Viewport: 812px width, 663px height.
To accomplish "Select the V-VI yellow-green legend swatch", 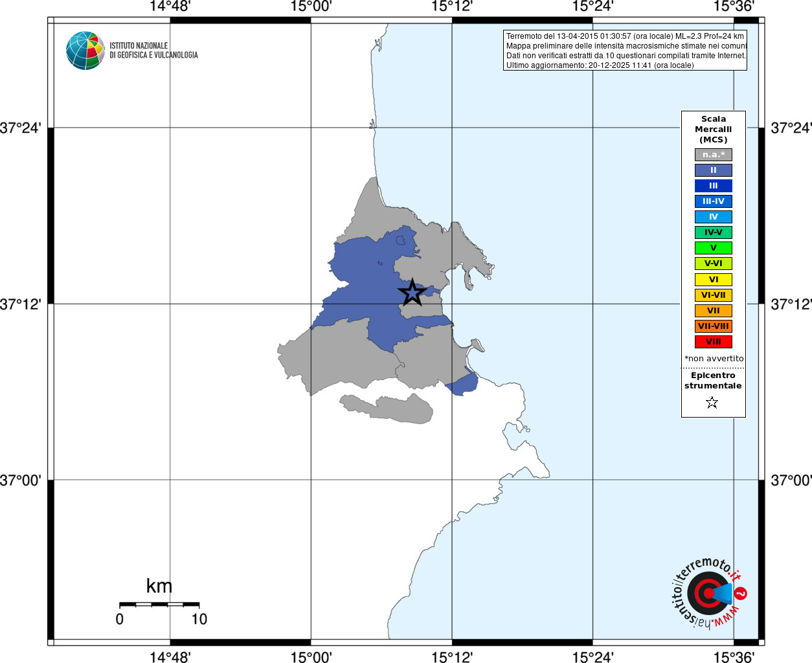I will tap(713, 264).
